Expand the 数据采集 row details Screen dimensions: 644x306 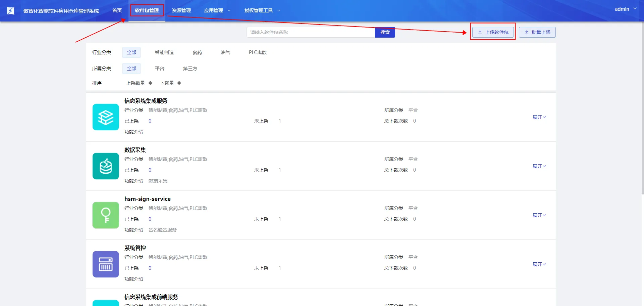coord(539,166)
